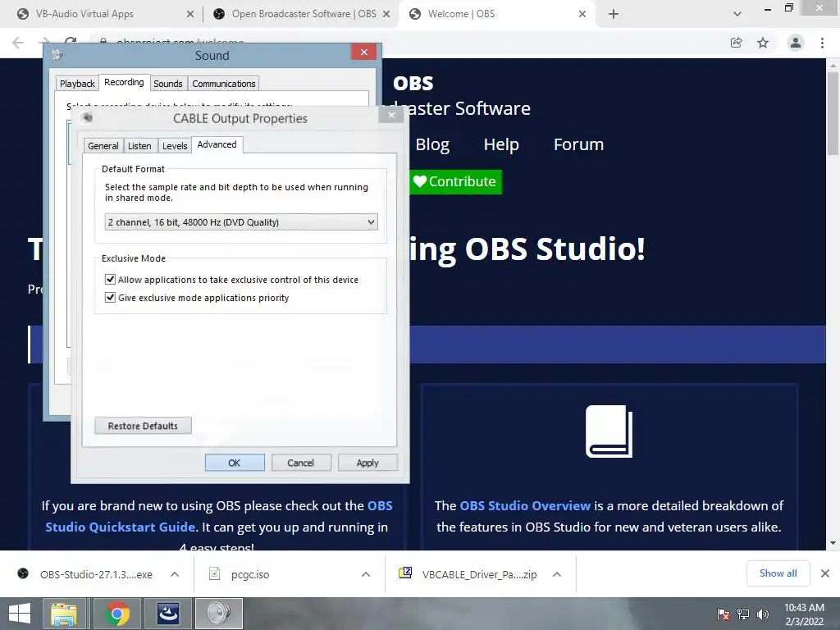The height and width of the screenshot is (630, 840).
Task: Open the OBS Studio Quickstart Guide link
Action: click(x=218, y=517)
